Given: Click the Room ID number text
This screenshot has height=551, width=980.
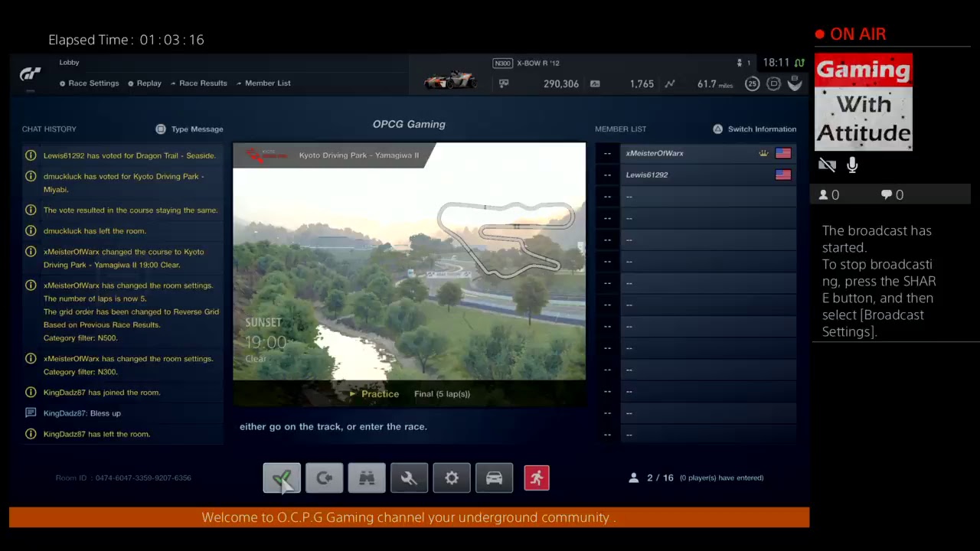Looking at the screenshot, I should (123, 478).
